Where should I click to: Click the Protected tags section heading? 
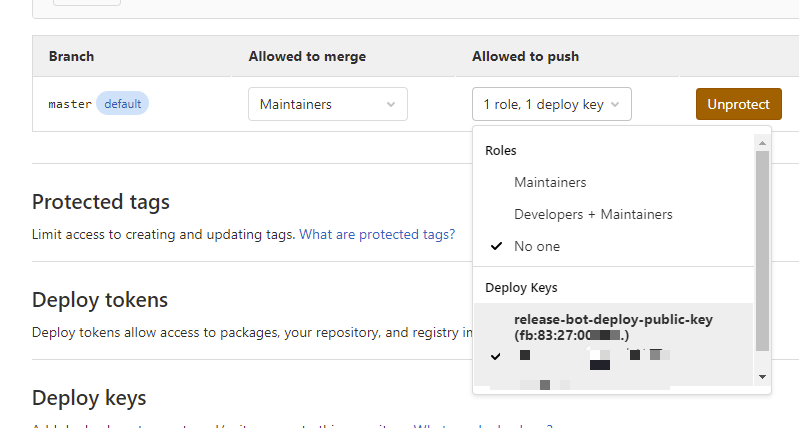pos(101,202)
